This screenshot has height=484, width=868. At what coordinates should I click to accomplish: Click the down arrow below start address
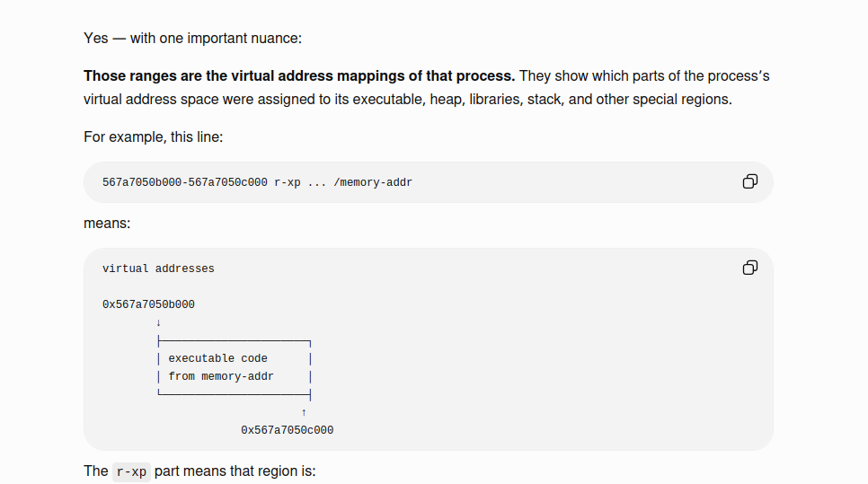(158, 322)
